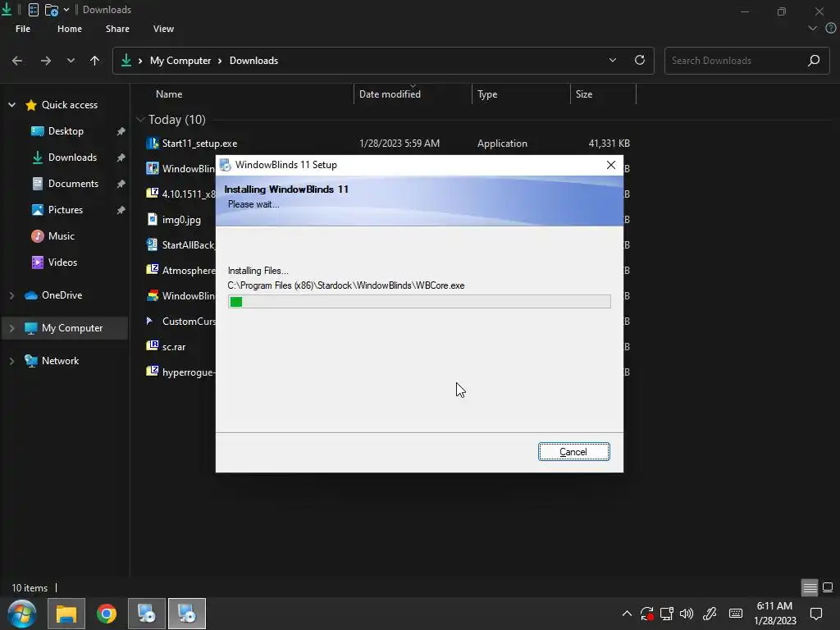The height and width of the screenshot is (630, 840).
Task: Open File Explorer from the taskbar
Action: tap(66, 614)
